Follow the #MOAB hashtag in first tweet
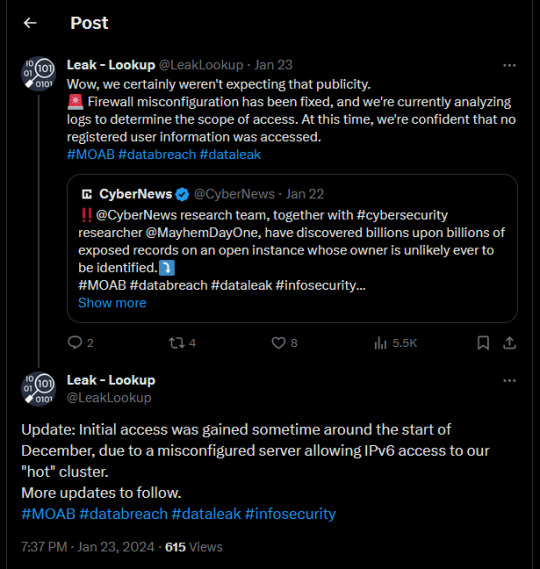The width and height of the screenshot is (540, 569). pos(91,155)
